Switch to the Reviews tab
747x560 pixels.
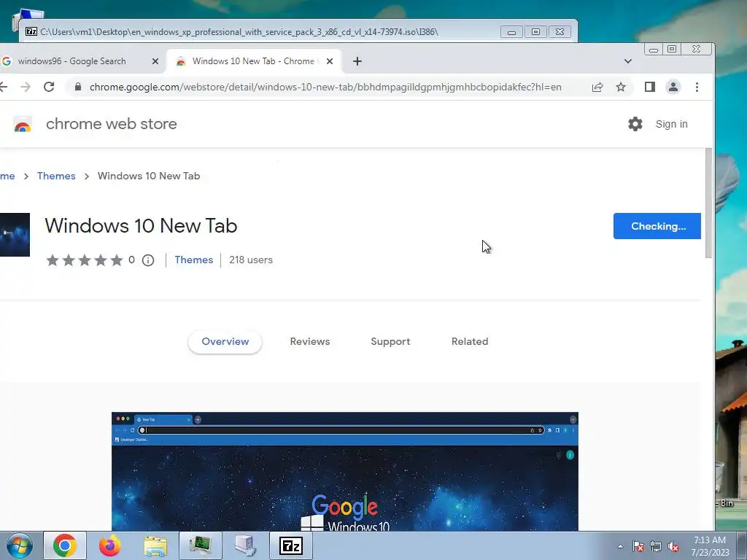click(309, 341)
